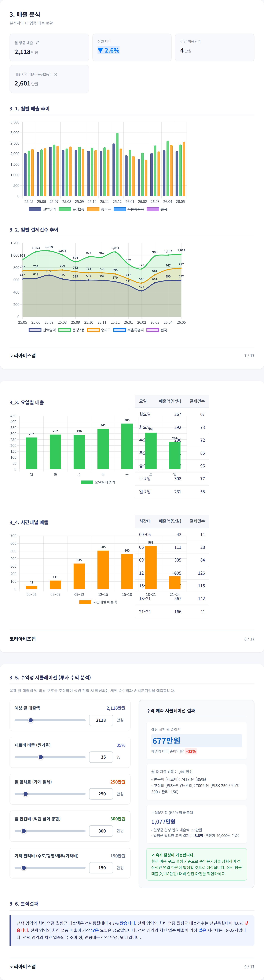Click the 1,077만원 break-even sales value

tap(163, 821)
